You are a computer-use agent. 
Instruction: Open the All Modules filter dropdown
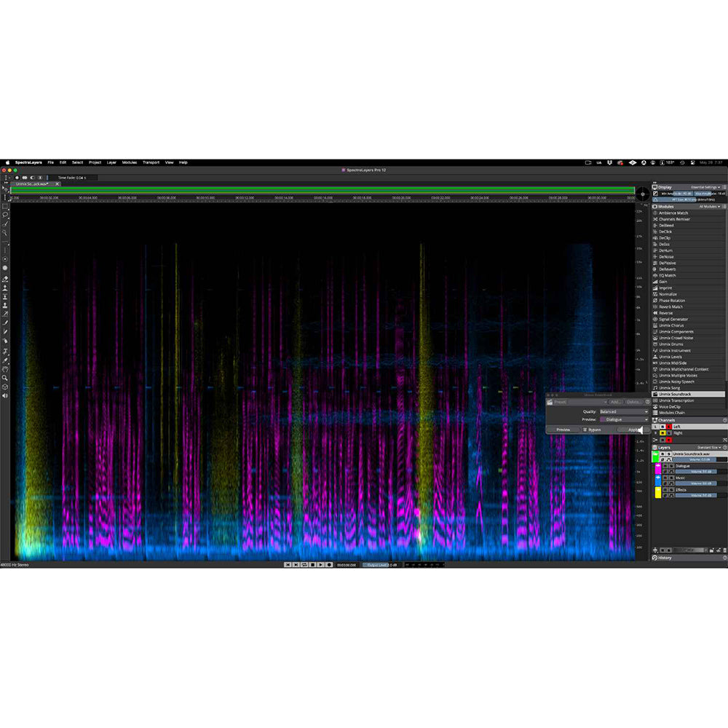(710, 207)
